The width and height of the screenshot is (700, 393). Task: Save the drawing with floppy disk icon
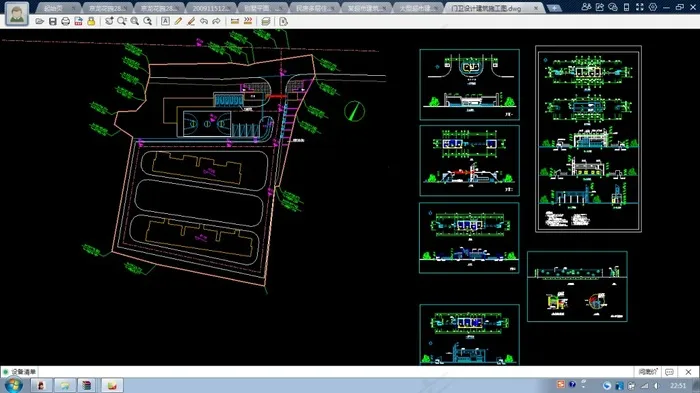(x=53, y=21)
